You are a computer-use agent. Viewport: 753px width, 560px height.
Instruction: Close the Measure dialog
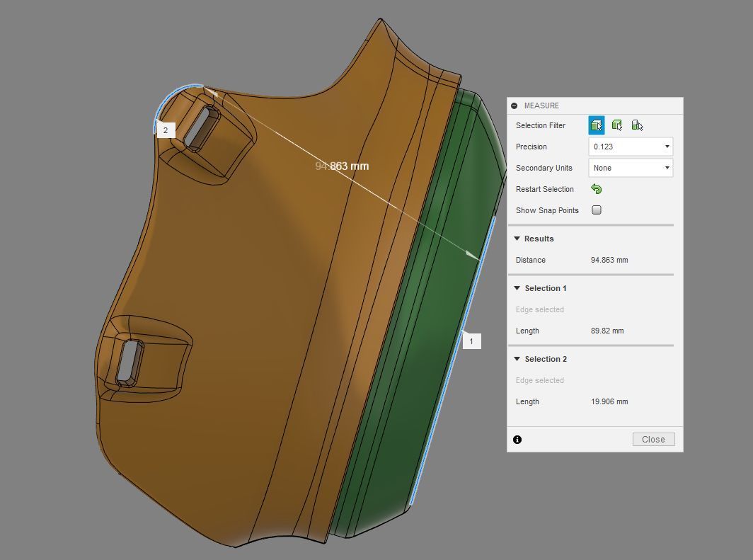[x=654, y=439]
